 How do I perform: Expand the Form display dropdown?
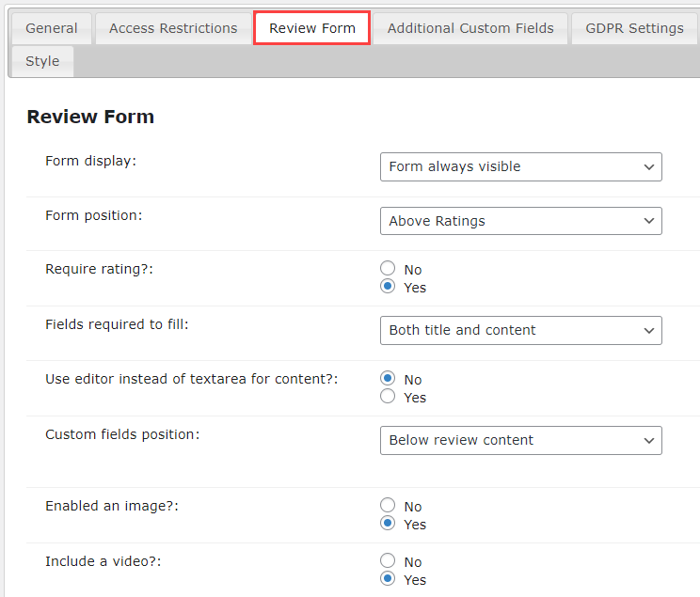(520, 166)
